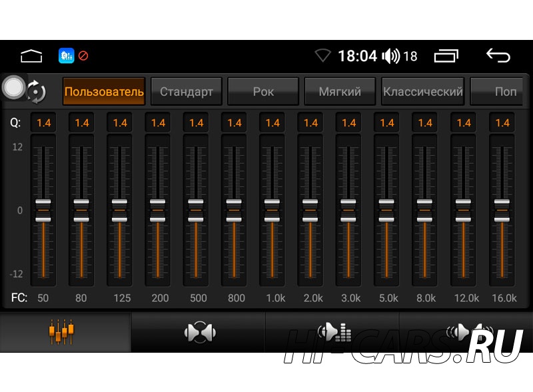Open the blue equalizer app notification icon
Image resolution: width=533 pixels, height=392 pixels.
coord(66,56)
